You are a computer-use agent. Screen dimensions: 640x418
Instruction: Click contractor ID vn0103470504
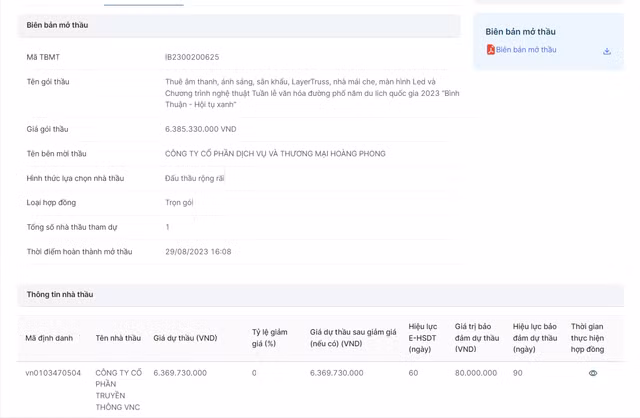click(x=53, y=373)
